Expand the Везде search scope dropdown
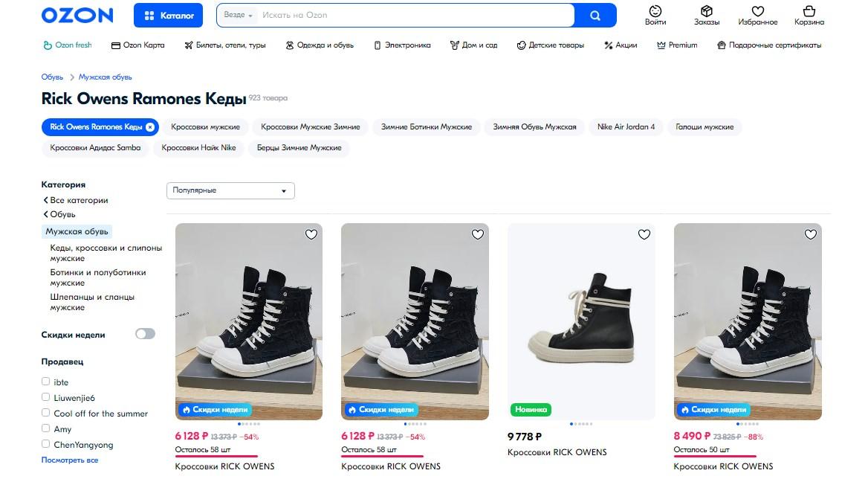Screen dimensions: 868x479 [238, 15]
